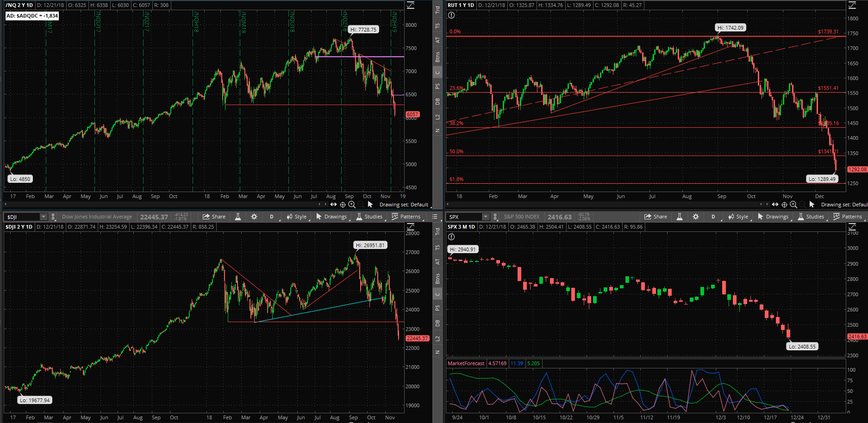Zoom in using the magnifier below the RUT chart

[x=793, y=205]
